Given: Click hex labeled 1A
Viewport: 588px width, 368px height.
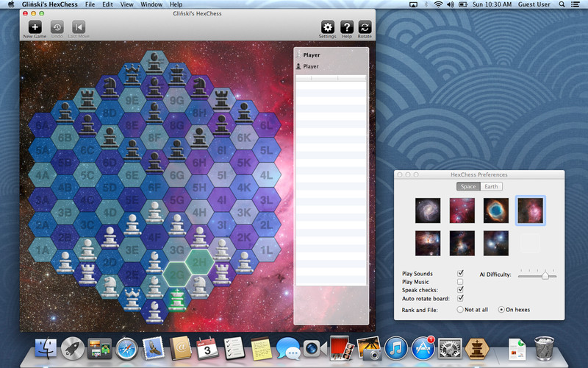Looking at the screenshot, I should pyautogui.click(x=43, y=250).
